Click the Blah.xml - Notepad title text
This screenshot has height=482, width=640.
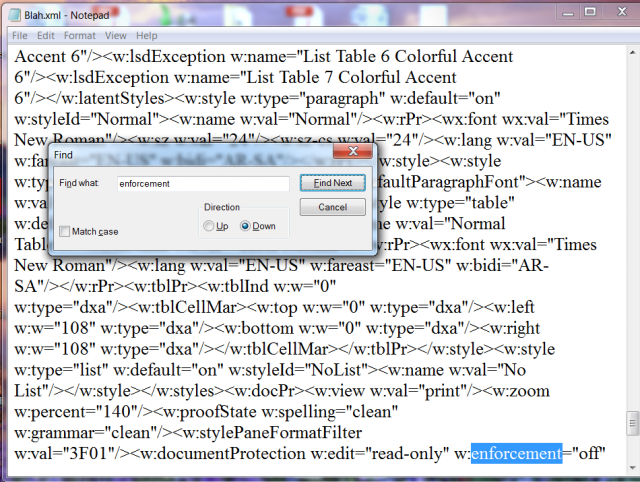click(x=67, y=16)
